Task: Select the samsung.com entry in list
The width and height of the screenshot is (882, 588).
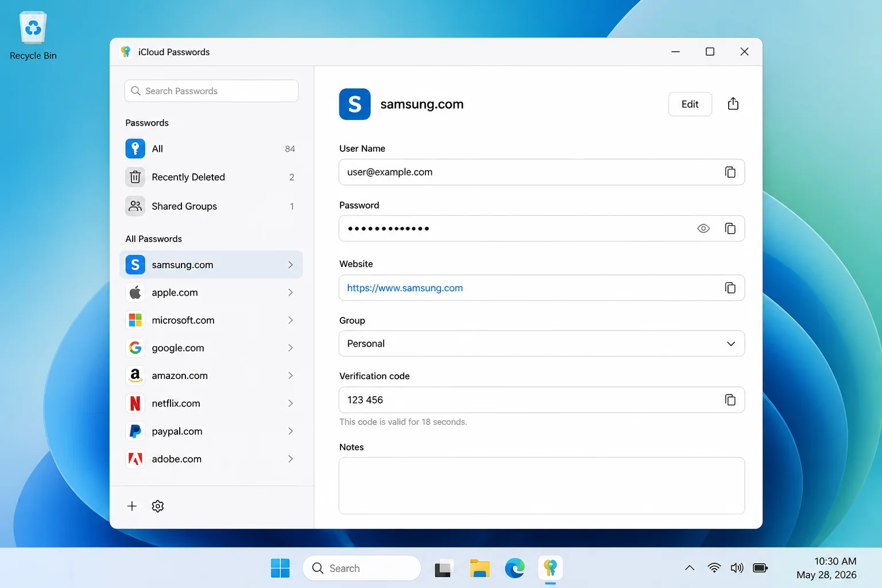Action: 211,265
